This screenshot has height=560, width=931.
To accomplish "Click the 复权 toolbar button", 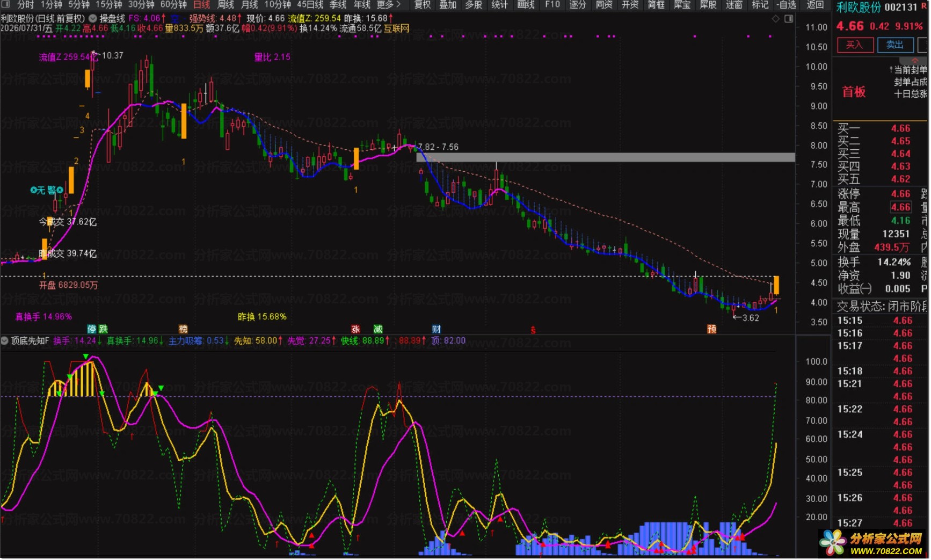I will point(423,5).
